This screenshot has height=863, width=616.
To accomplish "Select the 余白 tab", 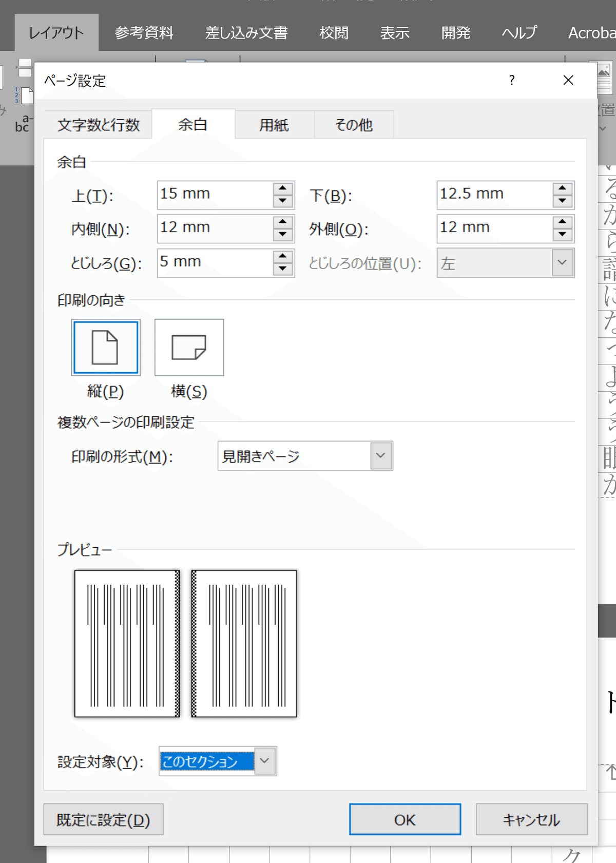I will click(x=193, y=124).
